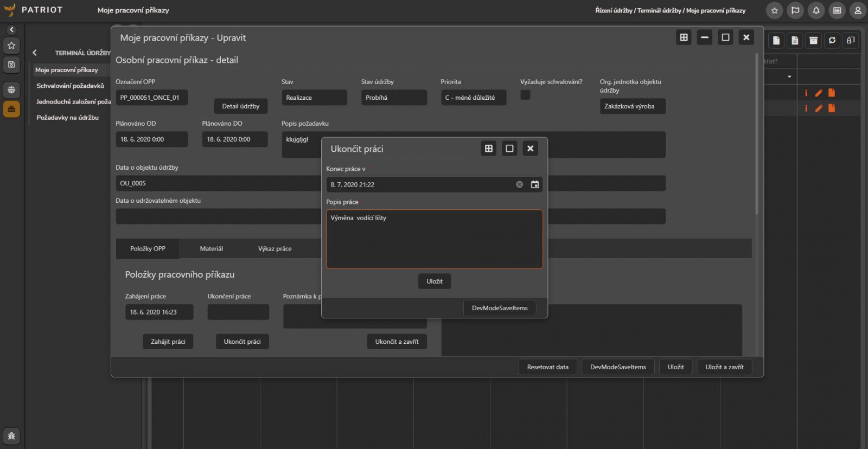Show info for the second grid row
The image size is (868, 449).
coord(806,108)
